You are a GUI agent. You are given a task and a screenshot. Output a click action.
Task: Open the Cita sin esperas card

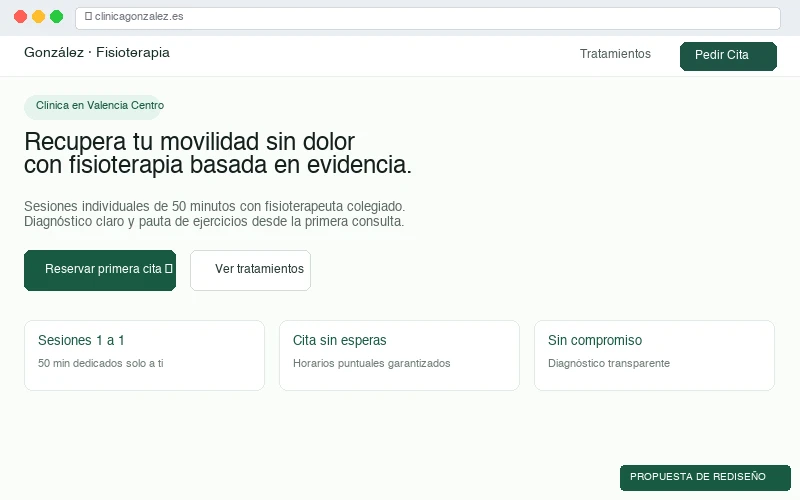399,356
